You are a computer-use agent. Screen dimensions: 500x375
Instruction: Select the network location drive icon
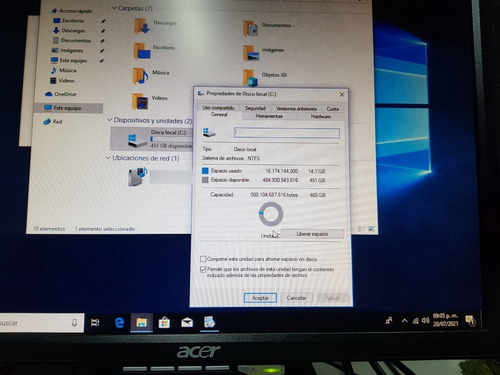137,177
